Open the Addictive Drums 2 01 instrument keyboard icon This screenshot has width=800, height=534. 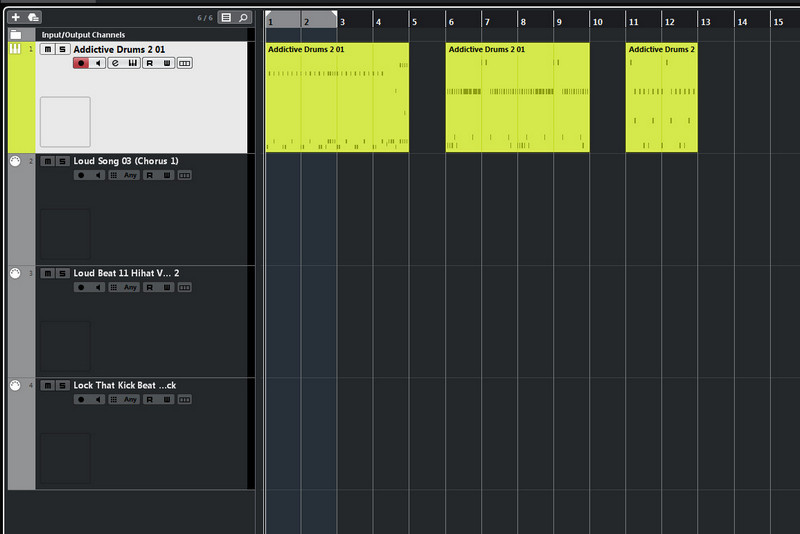132,63
